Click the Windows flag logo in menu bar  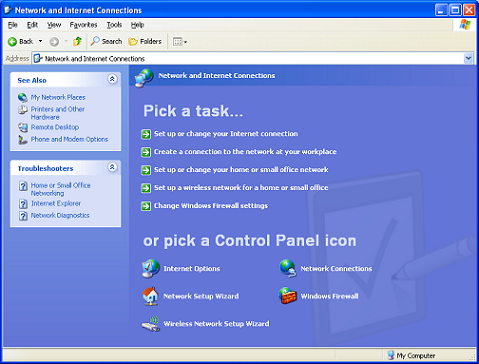click(465, 25)
